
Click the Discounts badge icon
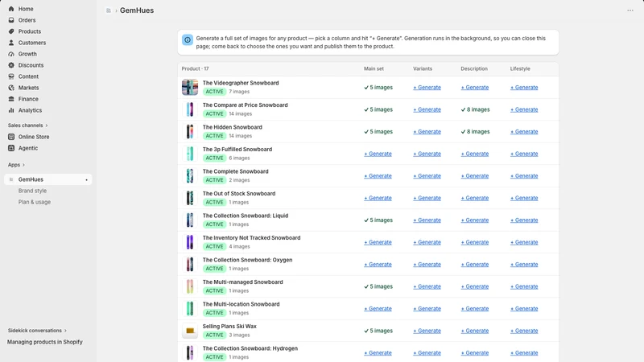click(x=11, y=65)
